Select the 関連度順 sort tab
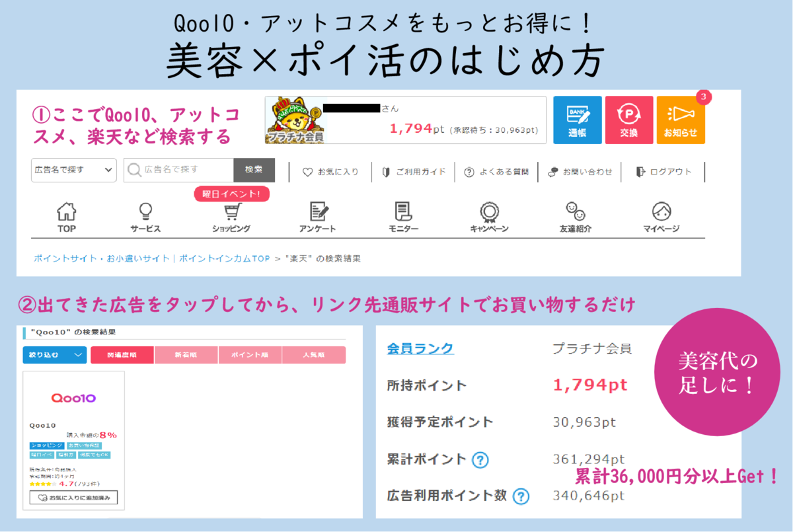 [122, 355]
